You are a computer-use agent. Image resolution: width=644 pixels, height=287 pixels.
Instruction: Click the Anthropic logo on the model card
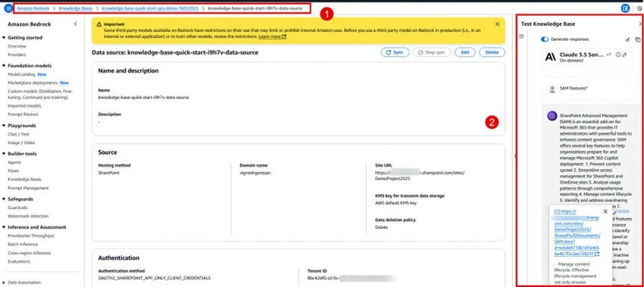[550, 57]
